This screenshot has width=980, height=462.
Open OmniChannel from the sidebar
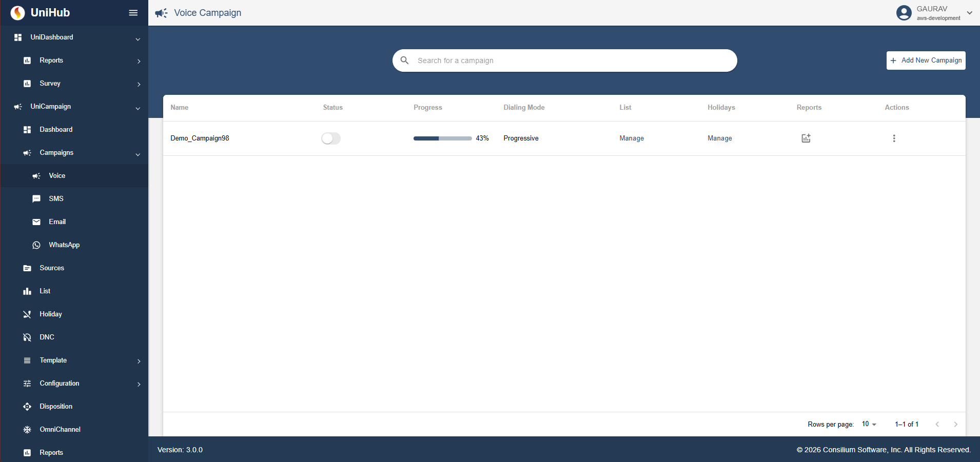[60, 429]
